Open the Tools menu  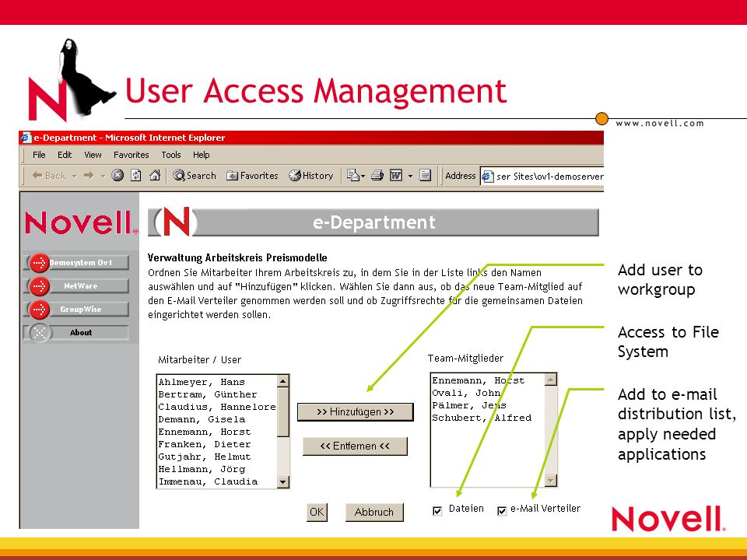coord(171,155)
